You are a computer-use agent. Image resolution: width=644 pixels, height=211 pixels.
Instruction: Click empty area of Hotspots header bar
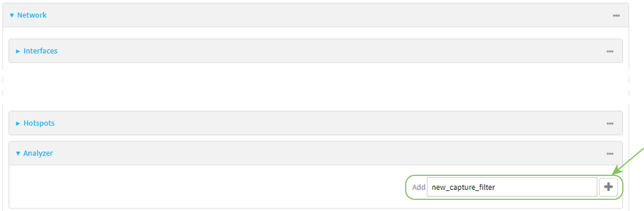click(x=300, y=123)
